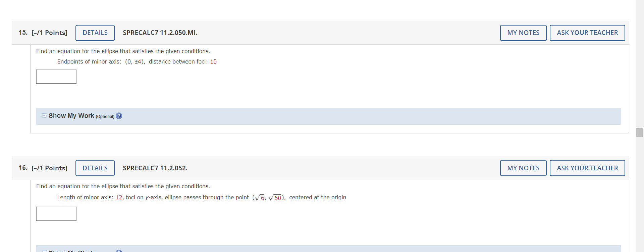The width and height of the screenshot is (644, 252).
Task: Open DETAILS for question 15
Action: pyautogui.click(x=95, y=33)
